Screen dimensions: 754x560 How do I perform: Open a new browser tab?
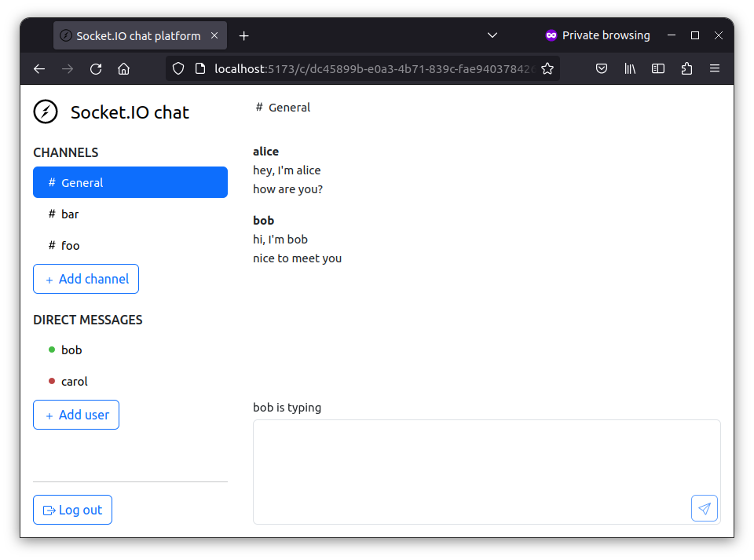[x=243, y=35]
